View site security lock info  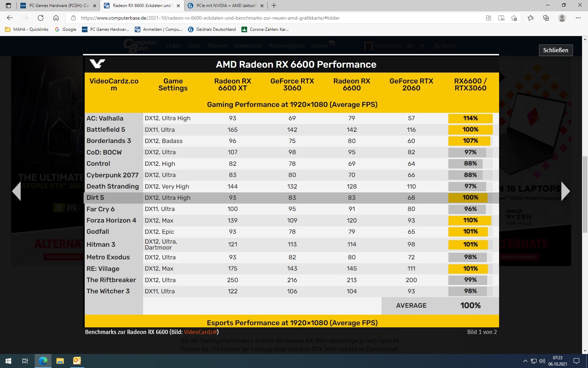pos(73,18)
